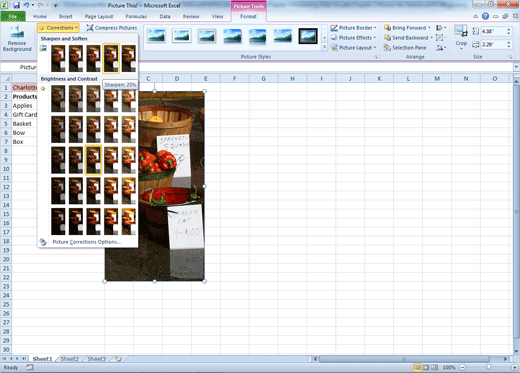
Task: Switch to Page Break Preview view
Action: click(x=435, y=367)
